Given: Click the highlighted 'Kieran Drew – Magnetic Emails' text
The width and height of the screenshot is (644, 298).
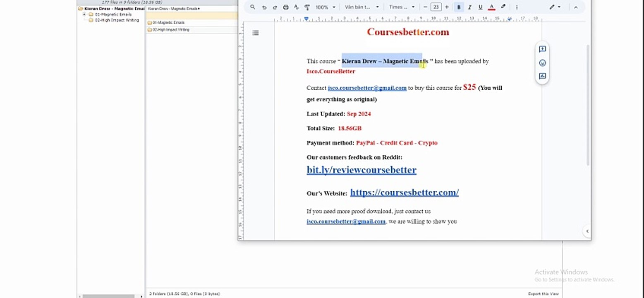Looking at the screenshot, I should (x=385, y=61).
